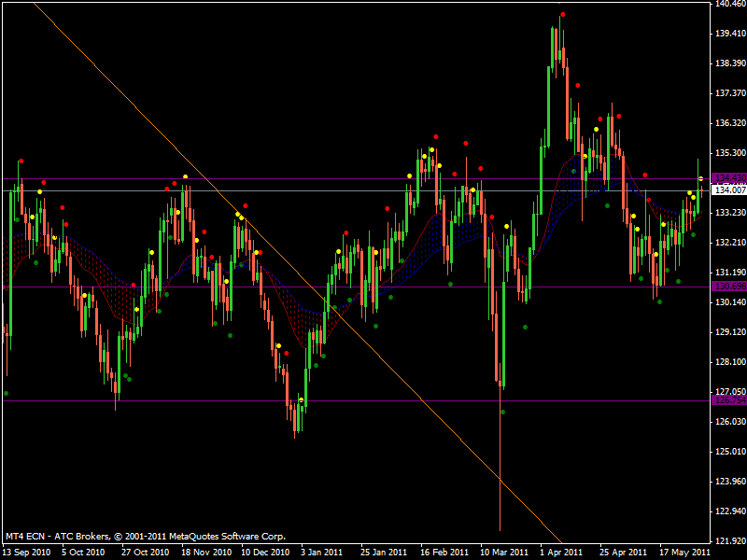Click the yellow dot on the rightmost candle

coord(701,179)
